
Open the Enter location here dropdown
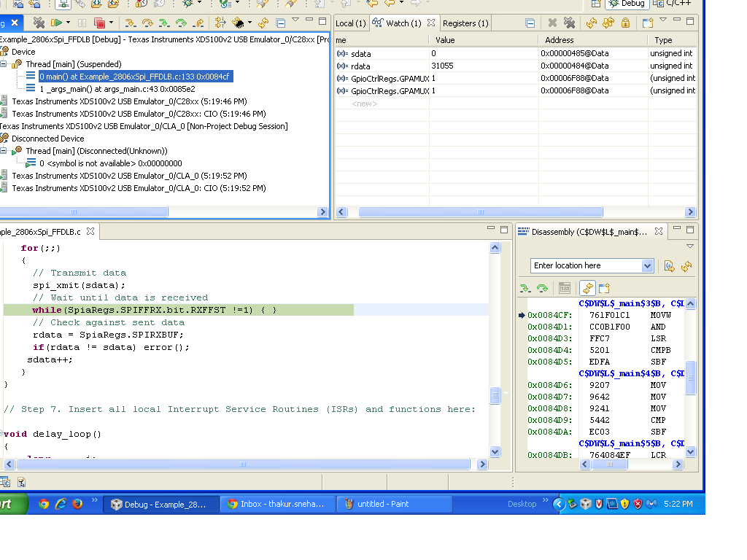point(647,266)
